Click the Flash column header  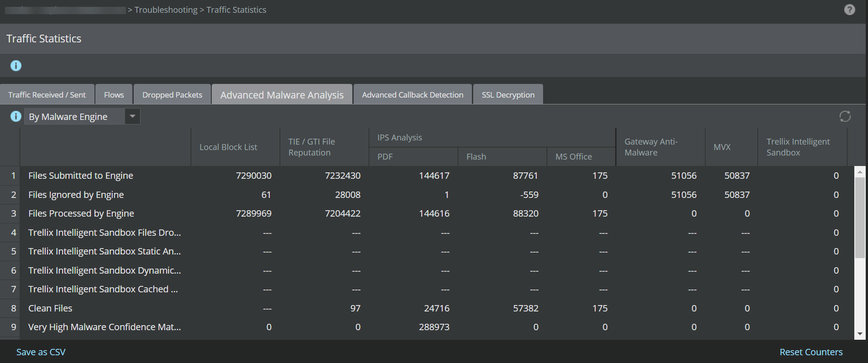pos(502,156)
